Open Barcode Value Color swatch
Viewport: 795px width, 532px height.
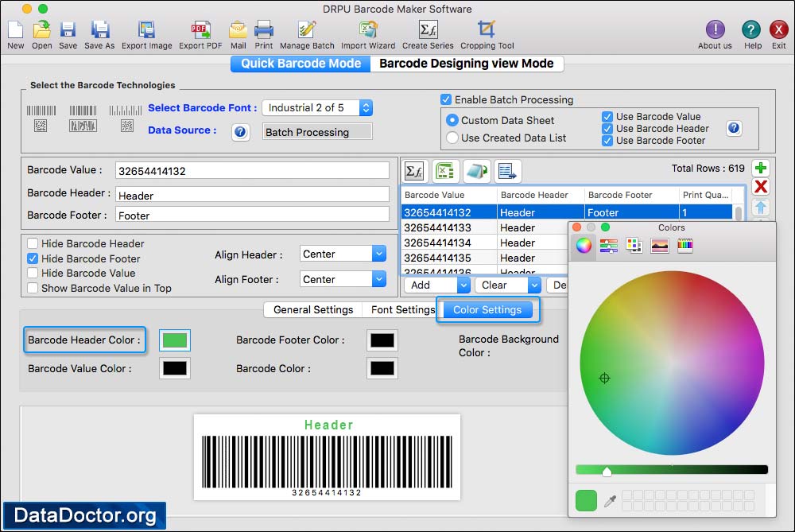click(175, 368)
